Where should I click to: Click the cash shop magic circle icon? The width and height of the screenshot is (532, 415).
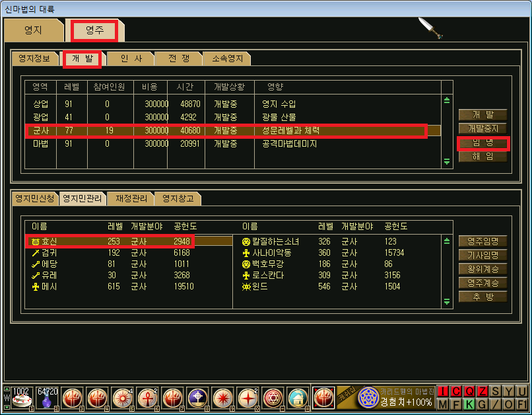[x=368, y=397]
